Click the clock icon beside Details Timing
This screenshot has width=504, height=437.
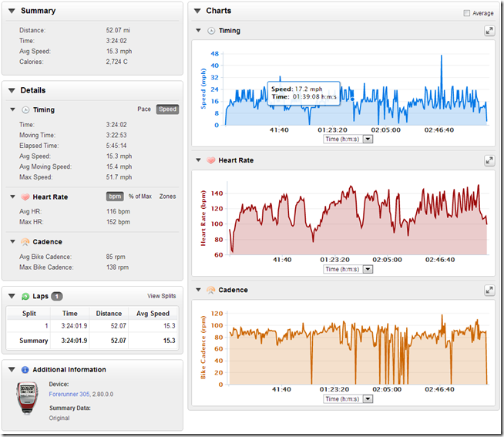click(25, 110)
